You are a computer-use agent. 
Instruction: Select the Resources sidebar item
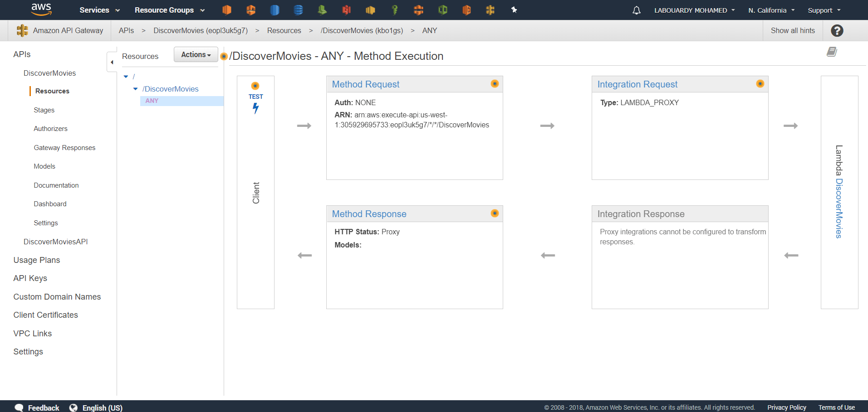pos(52,91)
